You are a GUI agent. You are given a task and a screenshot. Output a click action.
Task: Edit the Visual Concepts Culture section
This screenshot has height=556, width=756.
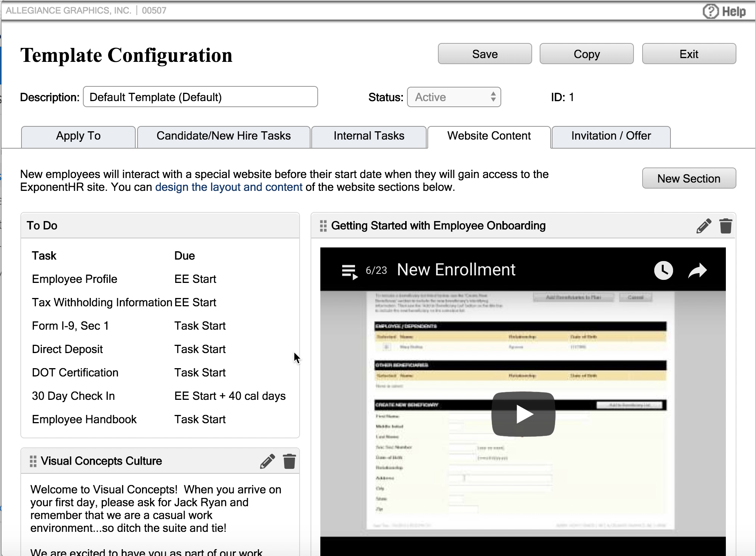click(x=268, y=461)
